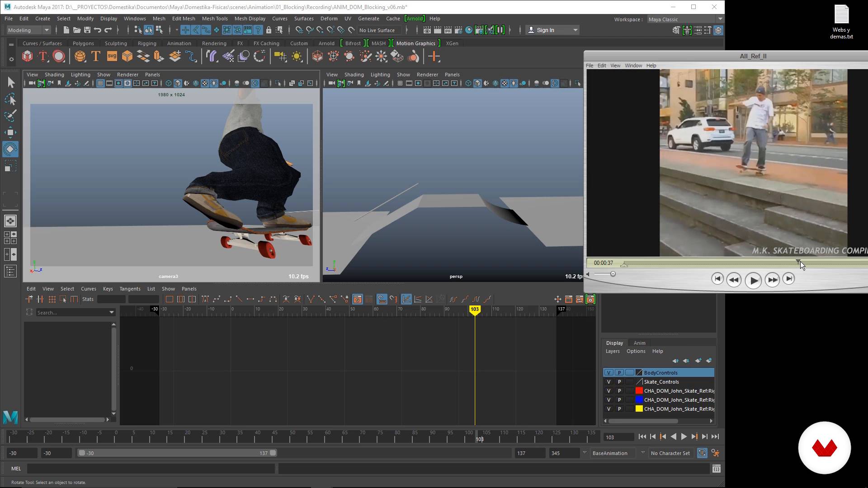The width and height of the screenshot is (868, 488).
Task: Toggle playback P of BodyControls layer
Action: [619, 373]
